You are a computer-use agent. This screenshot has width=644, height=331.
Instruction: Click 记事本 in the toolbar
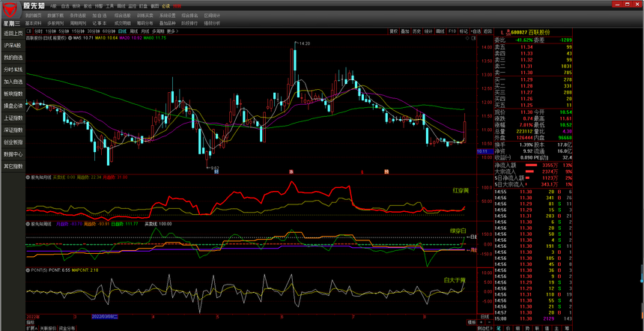pos(100,23)
